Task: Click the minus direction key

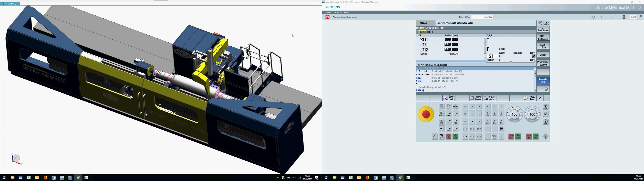Action: coord(488,137)
